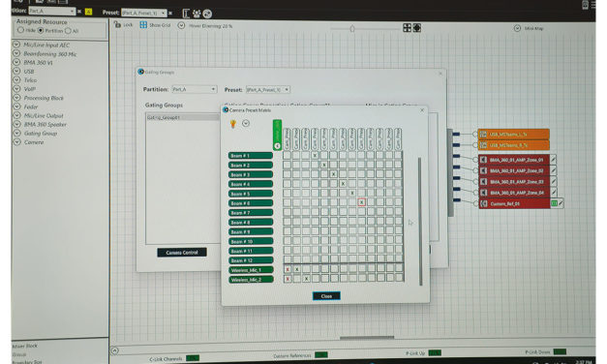Image resolution: width=607 pixels, height=364 pixels.
Task: Click the circular swap arrows icon in top toolbar
Action: click(207, 14)
